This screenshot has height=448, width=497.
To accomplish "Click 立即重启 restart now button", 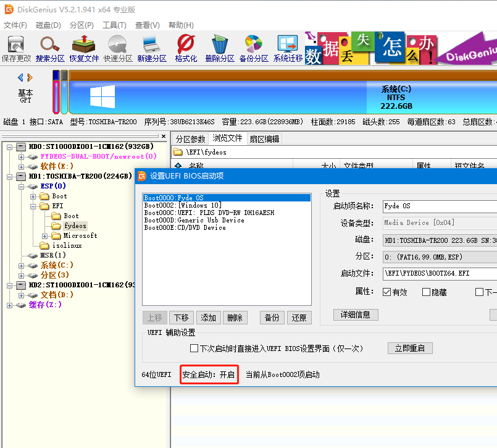I will 410,348.
